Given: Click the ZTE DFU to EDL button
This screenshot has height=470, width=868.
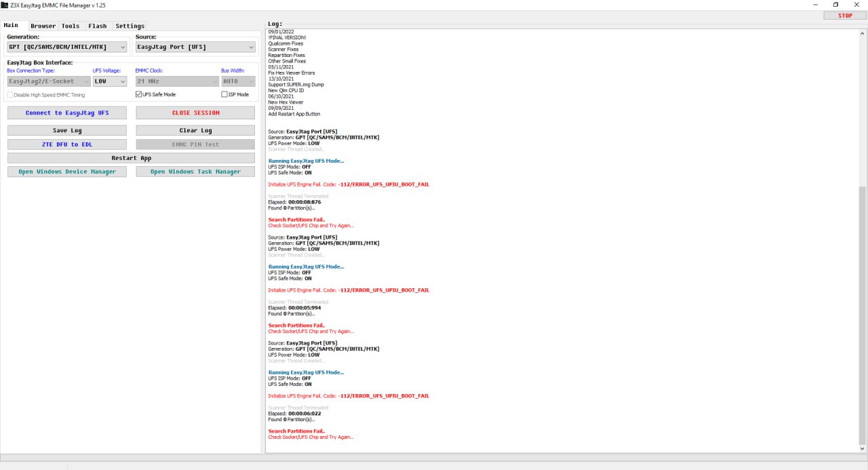Looking at the screenshot, I should click(67, 144).
